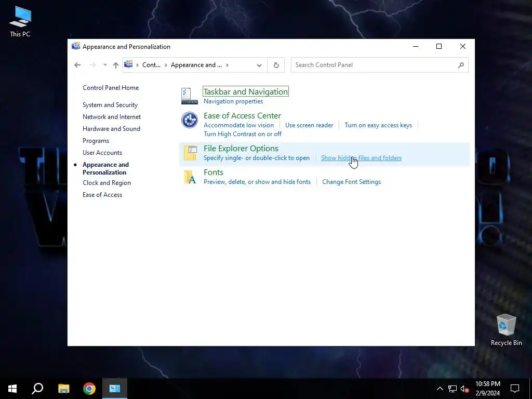Click Change Font Settings link
The width and height of the screenshot is (532, 399).
coord(351,182)
